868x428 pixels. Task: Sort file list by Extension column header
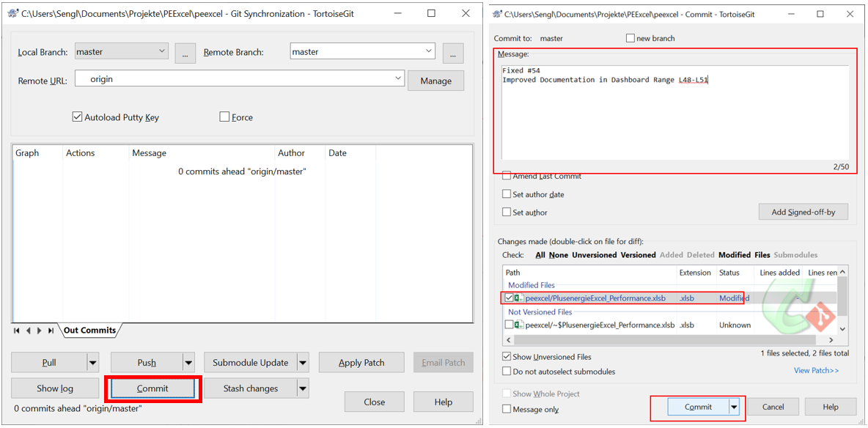(696, 273)
